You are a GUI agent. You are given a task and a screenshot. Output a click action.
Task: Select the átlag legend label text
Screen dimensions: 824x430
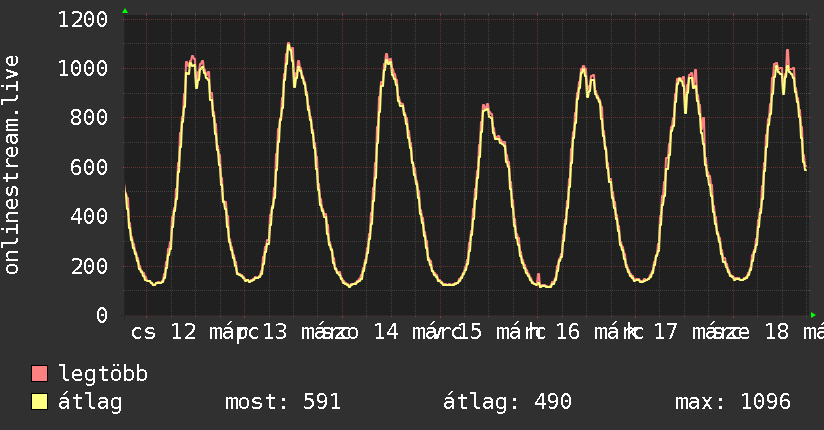[90, 402]
